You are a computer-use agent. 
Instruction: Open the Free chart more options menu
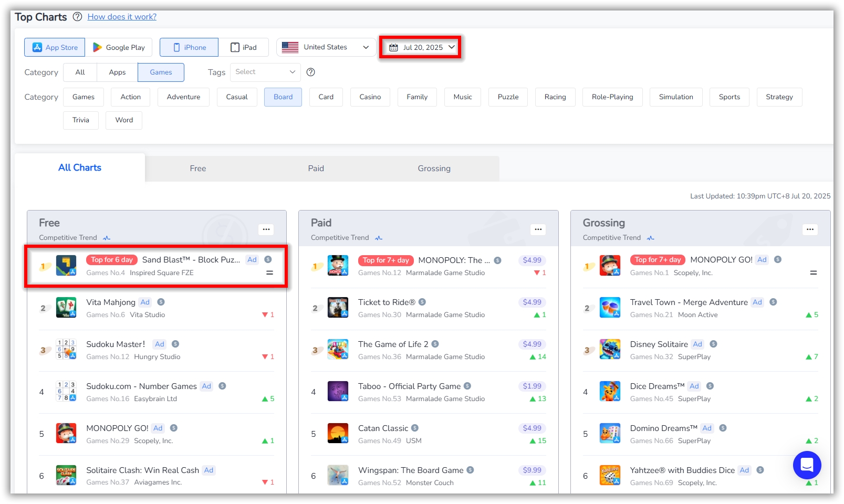266,229
